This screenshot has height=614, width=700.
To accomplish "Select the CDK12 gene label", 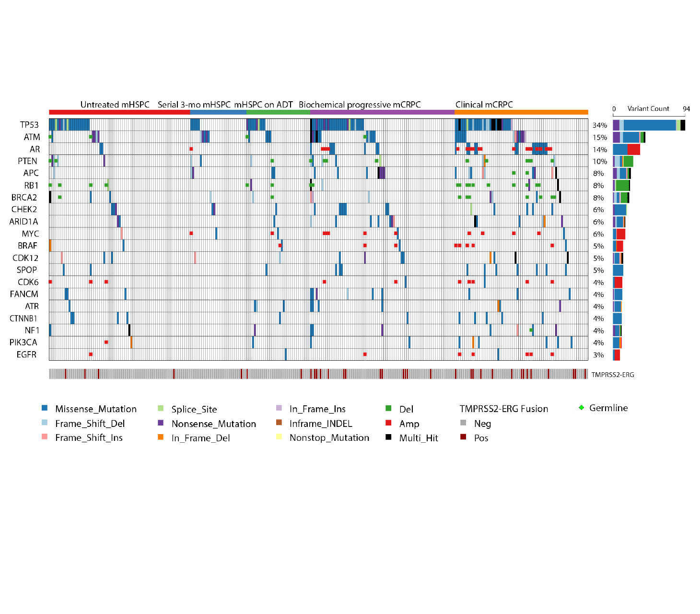I will tap(25, 258).
